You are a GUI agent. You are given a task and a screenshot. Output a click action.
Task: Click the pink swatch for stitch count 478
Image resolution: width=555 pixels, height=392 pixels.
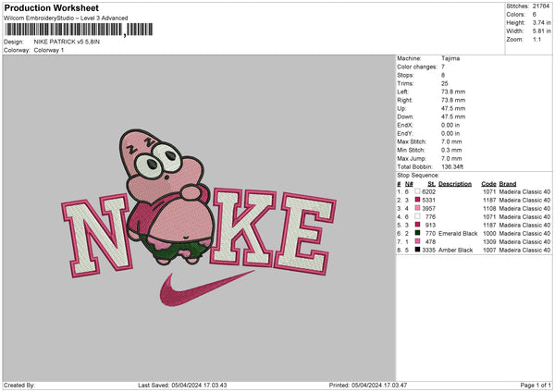pos(417,241)
